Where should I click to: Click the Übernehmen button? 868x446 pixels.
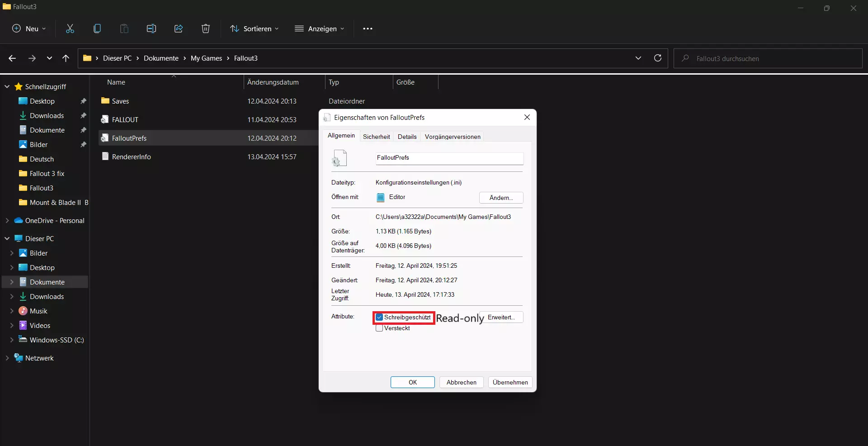pos(510,382)
